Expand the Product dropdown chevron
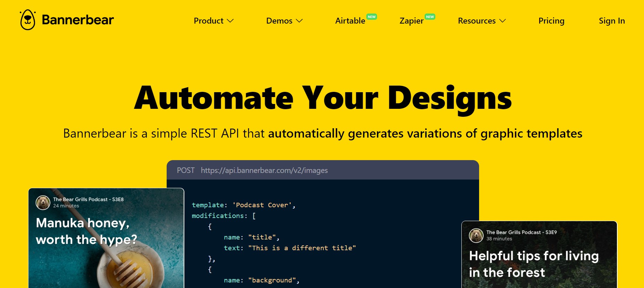The image size is (644, 288). [x=230, y=21]
